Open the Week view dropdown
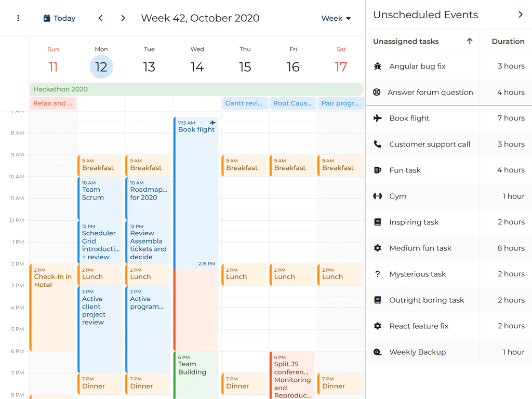532x399 pixels. (336, 18)
